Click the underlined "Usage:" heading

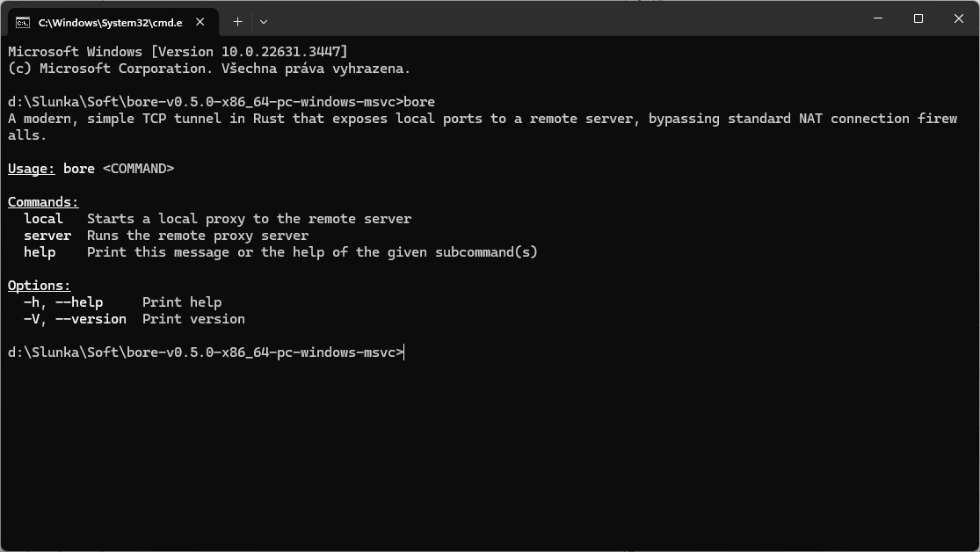(x=32, y=169)
